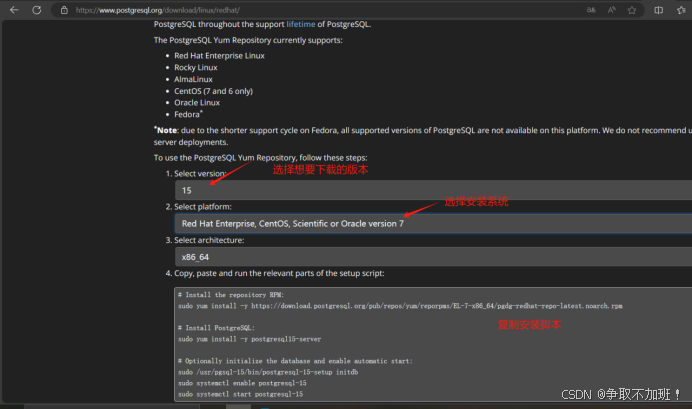This screenshot has height=409, width=692.
Task: Open split screen icon in toolbar
Action: 658,10
